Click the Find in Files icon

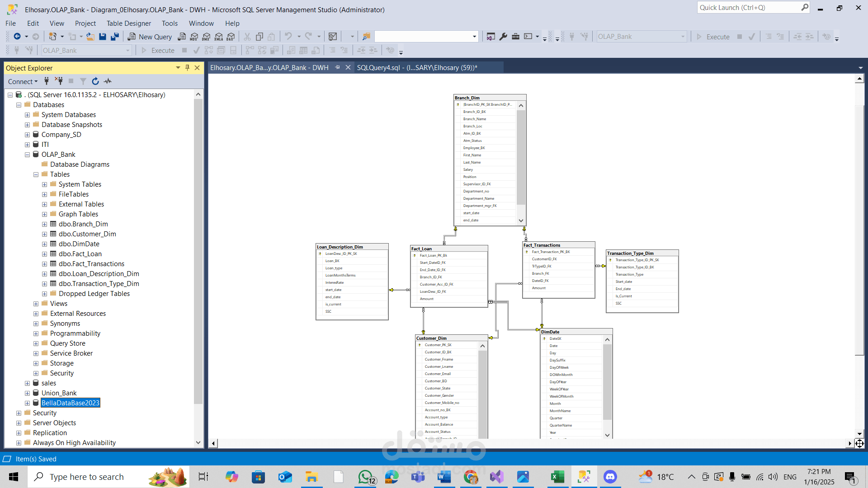366,37
